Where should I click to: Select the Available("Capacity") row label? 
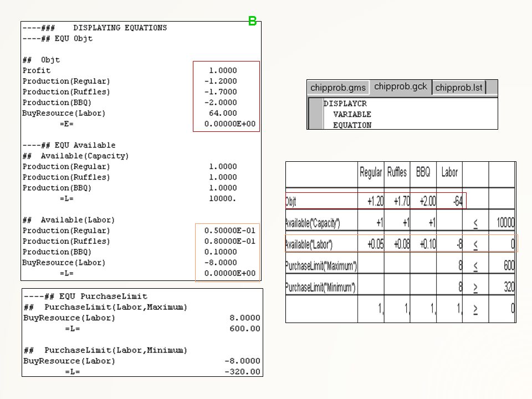[x=313, y=223]
